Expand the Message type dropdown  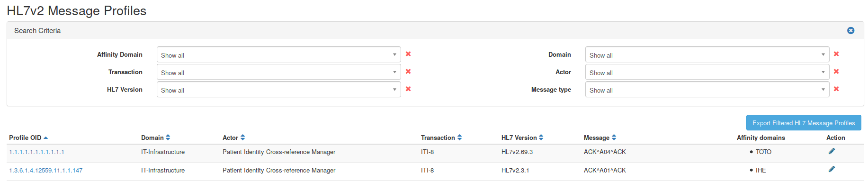pos(707,89)
